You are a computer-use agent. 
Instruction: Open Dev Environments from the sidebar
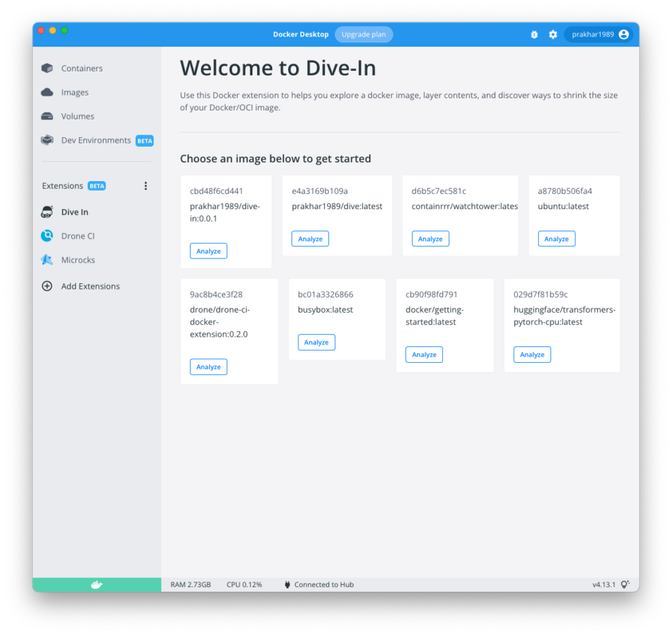96,140
